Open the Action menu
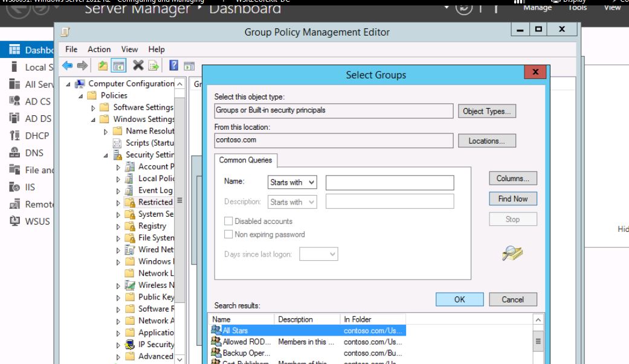 point(99,49)
